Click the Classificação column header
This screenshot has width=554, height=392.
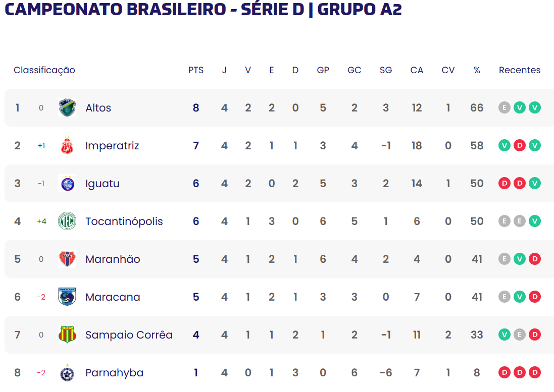pyautogui.click(x=44, y=70)
